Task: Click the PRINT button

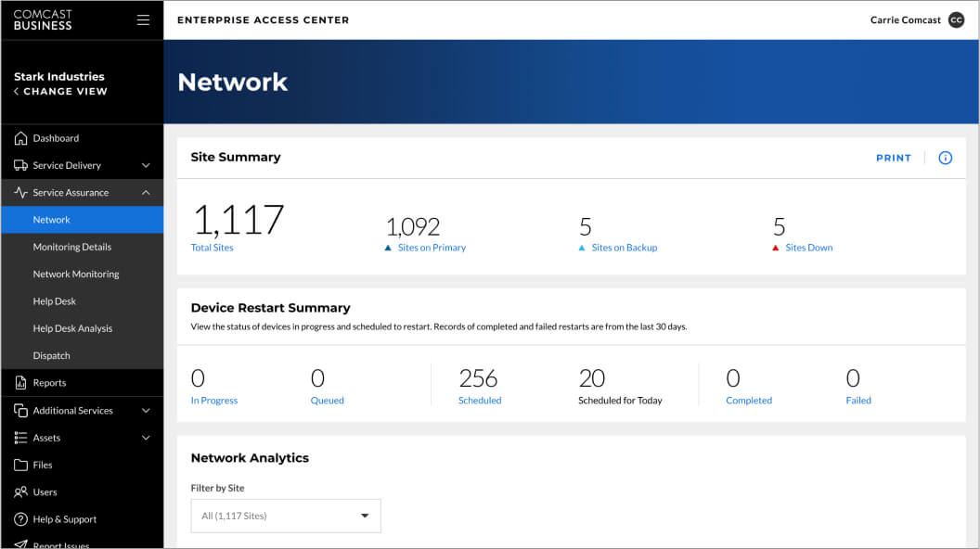Action: point(893,158)
